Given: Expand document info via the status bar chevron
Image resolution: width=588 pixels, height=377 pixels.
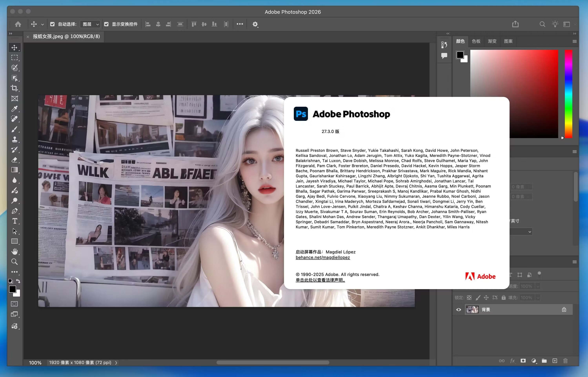Looking at the screenshot, I should click(116, 362).
